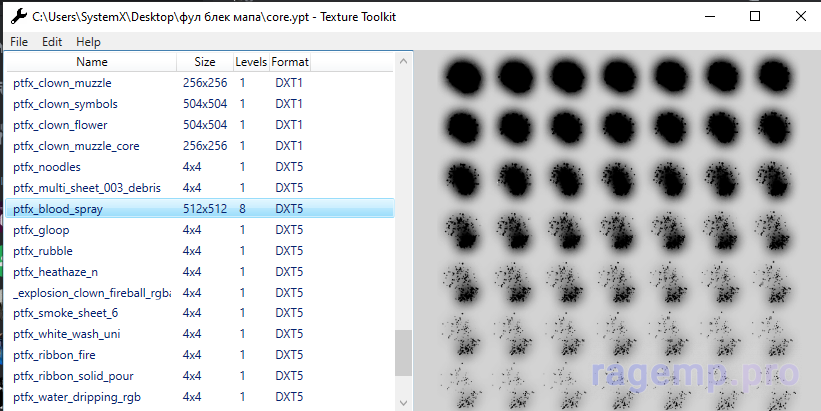Open the File menu
Viewport: 821px width, 411px height.
click(x=19, y=42)
